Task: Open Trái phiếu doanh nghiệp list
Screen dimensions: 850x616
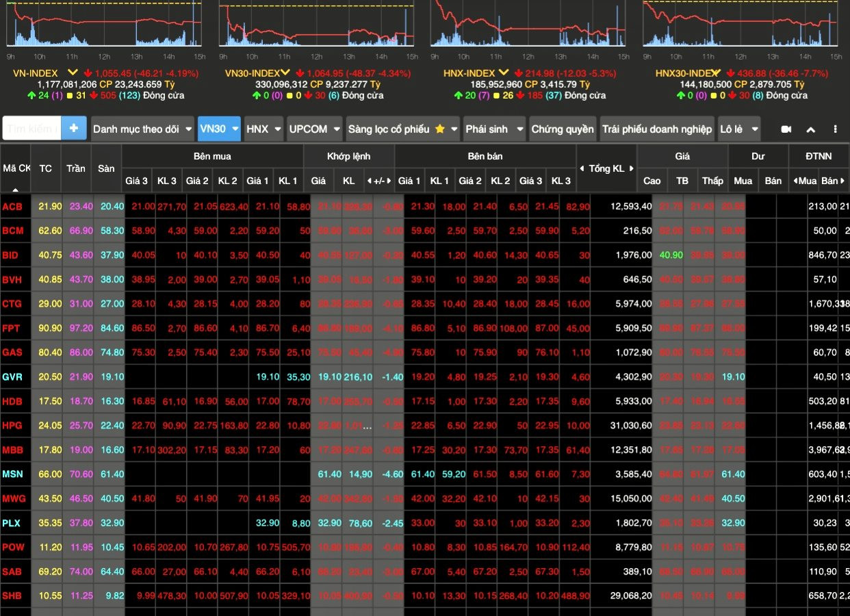Action: (657, 129)
